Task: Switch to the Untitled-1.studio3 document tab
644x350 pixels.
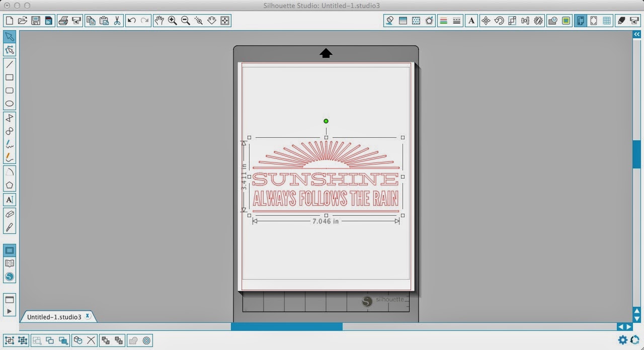Action: [55, 316]
